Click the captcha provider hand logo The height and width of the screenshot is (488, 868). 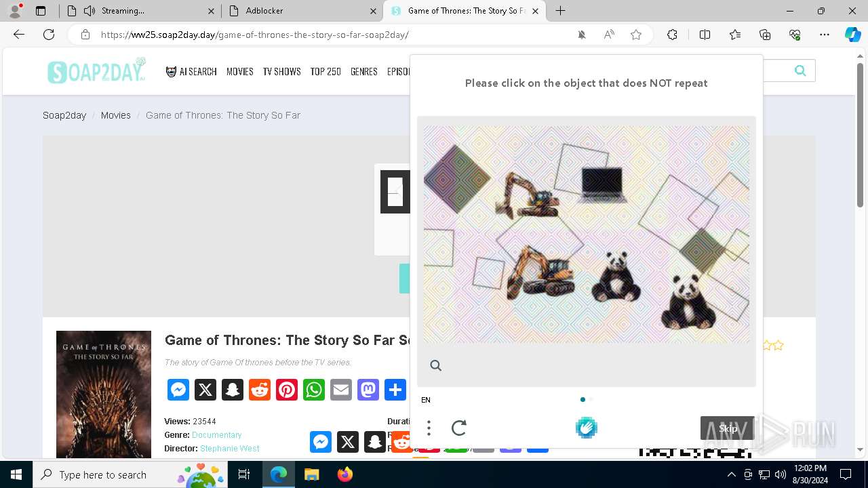tap(587, 428)
